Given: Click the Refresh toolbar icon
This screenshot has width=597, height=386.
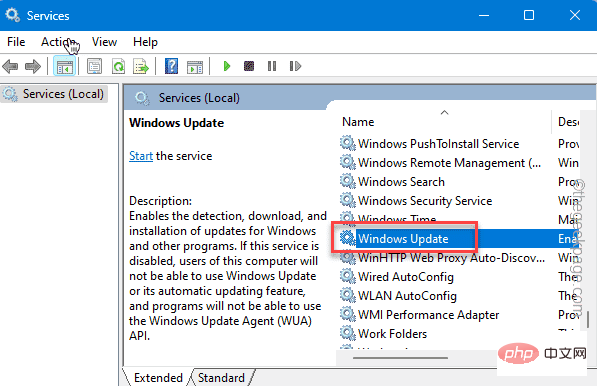Looking at the screenshot, I should point(118,66).
